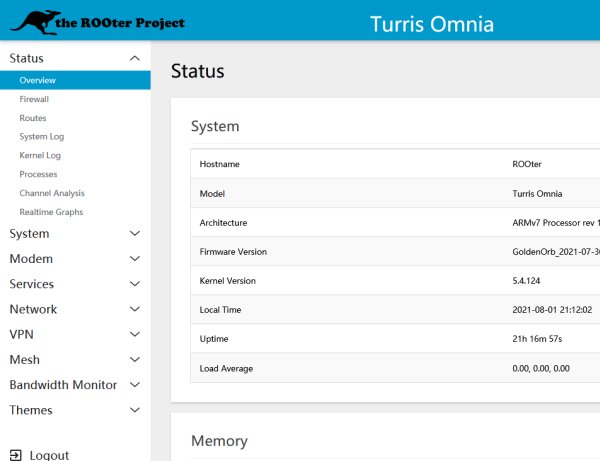Click the Hostname value ROOter
Image resolution: width=600 pixels, height=461 pixels.
pos(527,164)
